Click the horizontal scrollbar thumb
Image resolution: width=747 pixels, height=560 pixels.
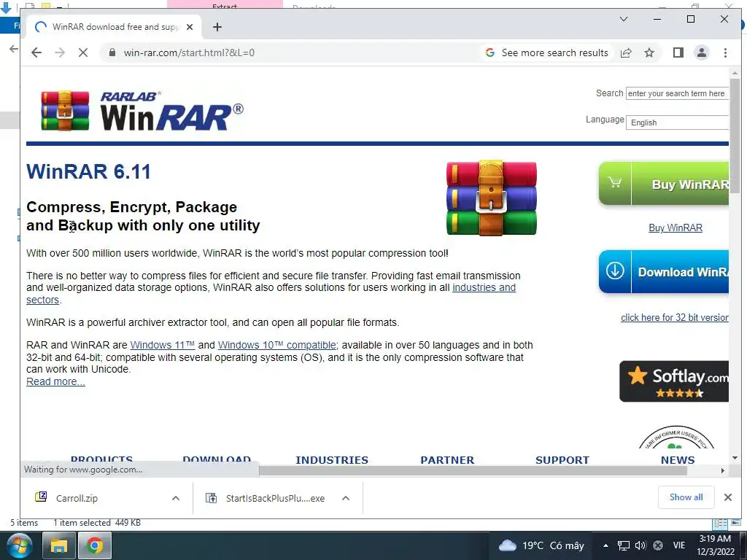coord(473,470)
